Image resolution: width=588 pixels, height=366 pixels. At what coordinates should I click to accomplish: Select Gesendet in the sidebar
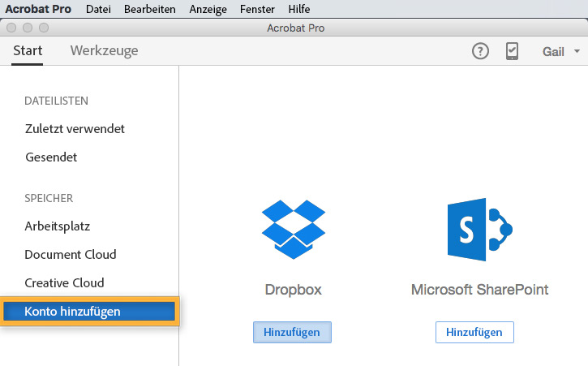[x=51, y=157]
